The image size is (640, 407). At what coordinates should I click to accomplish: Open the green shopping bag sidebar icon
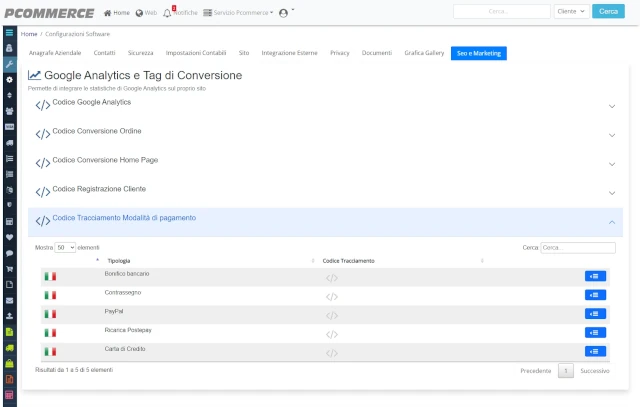[9, 363]
